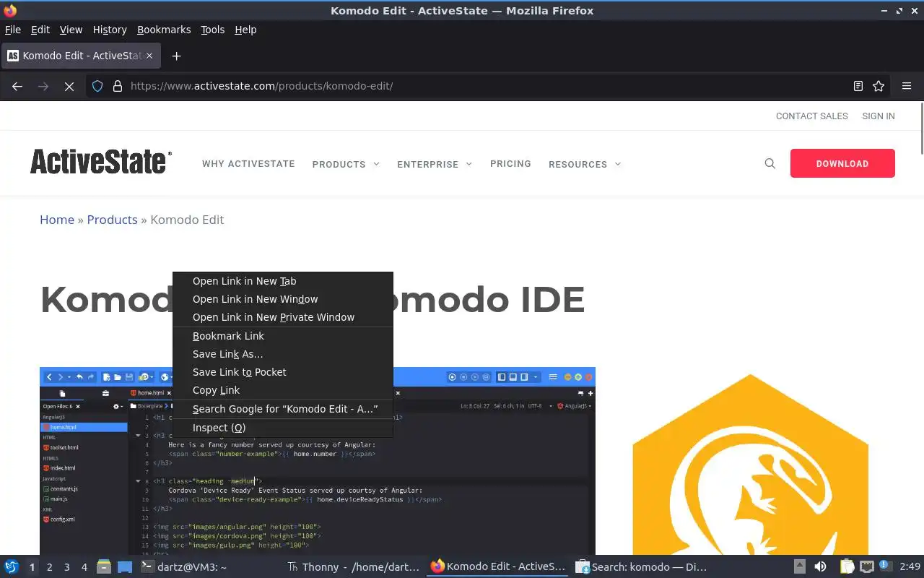Switch to workspace 3 in taskbar
The height and width of the screenshot is (578, 924).
(66, 567)
